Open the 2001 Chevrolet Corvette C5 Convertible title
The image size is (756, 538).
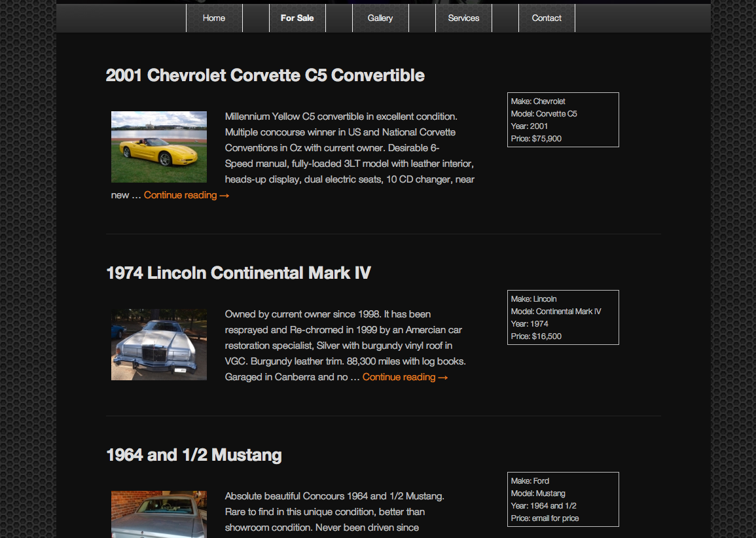click(265, 75)
